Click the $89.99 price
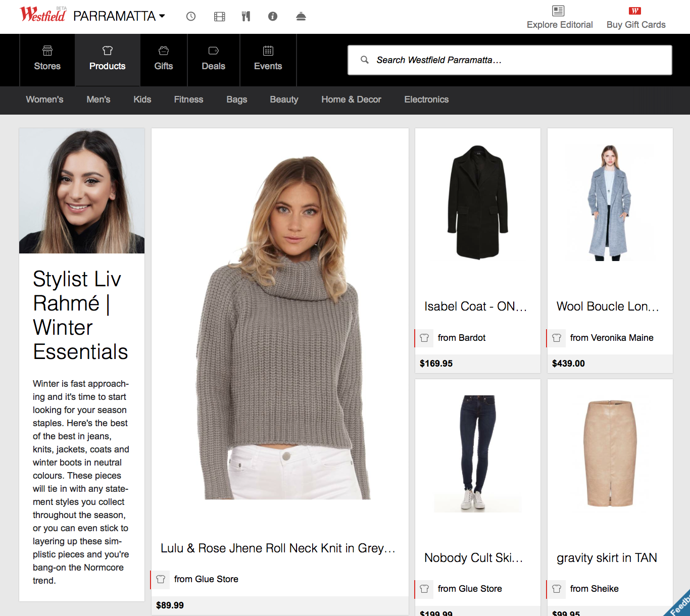 point(170,605)
